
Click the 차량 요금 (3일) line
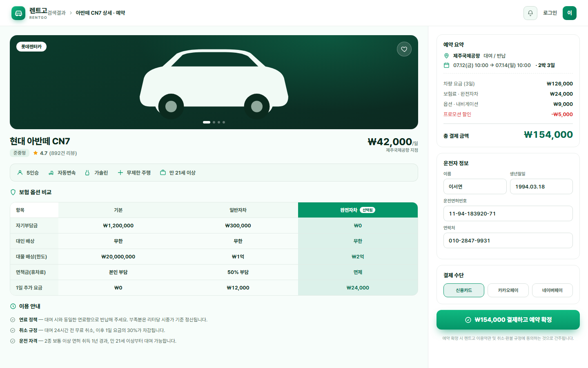click(x=508, y=84)
